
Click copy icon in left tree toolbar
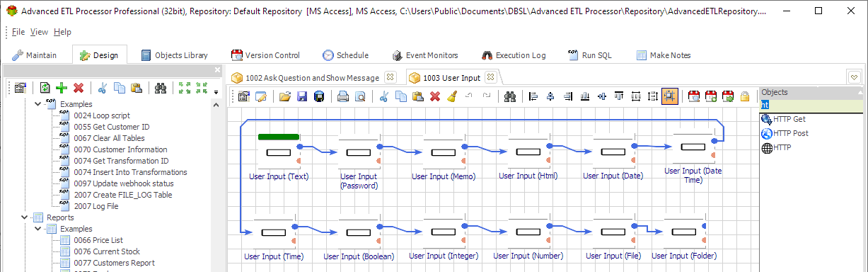tap(120, 88)
